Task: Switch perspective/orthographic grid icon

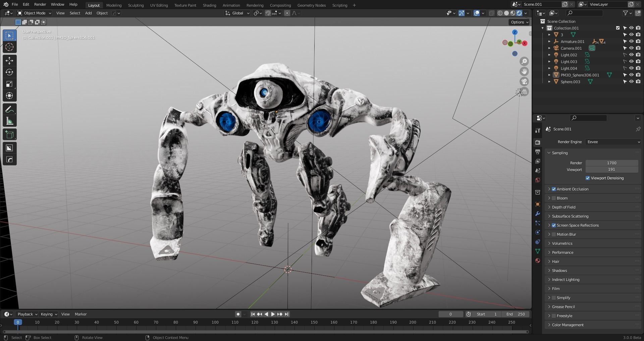Action: coord(524,92)
